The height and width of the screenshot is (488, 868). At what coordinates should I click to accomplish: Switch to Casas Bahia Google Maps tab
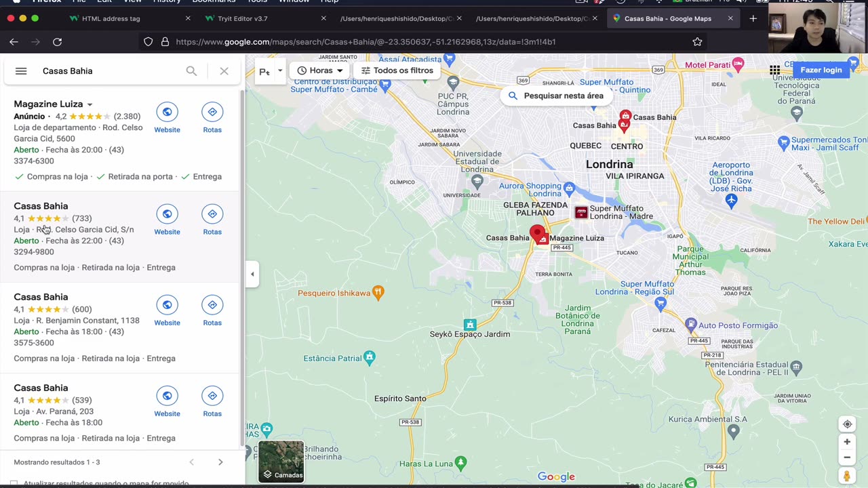pos(668,18)
